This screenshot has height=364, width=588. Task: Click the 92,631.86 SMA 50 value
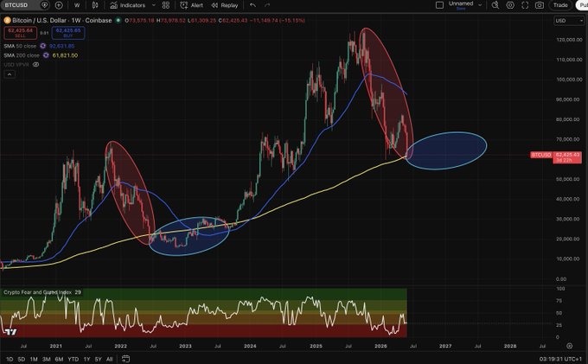click(62, 46)
